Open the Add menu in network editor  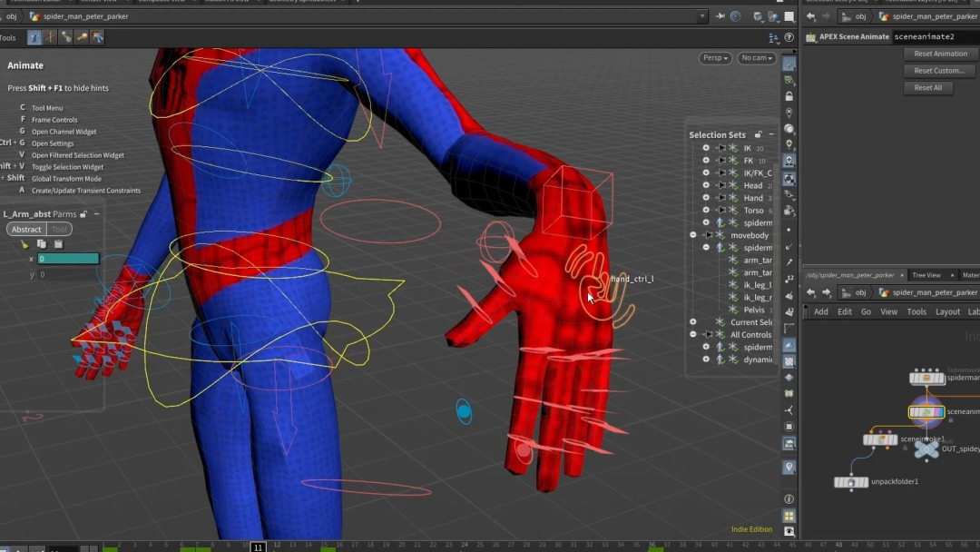[x=820, y=312]
